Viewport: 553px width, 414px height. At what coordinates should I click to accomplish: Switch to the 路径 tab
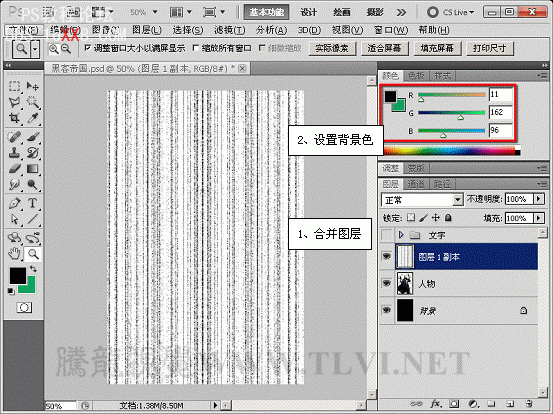pyautogui.click(x=442, y=184)
